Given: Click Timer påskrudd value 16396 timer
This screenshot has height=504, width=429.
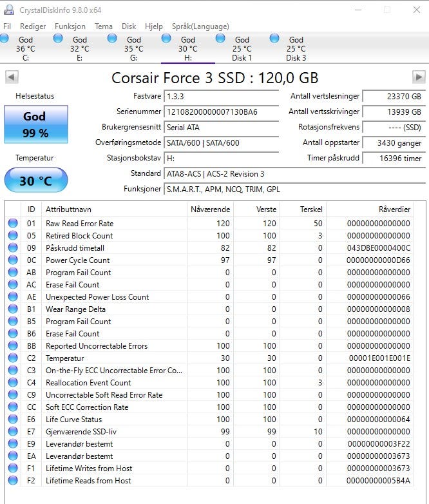Looking at the screenshot, I should (394, 158).
